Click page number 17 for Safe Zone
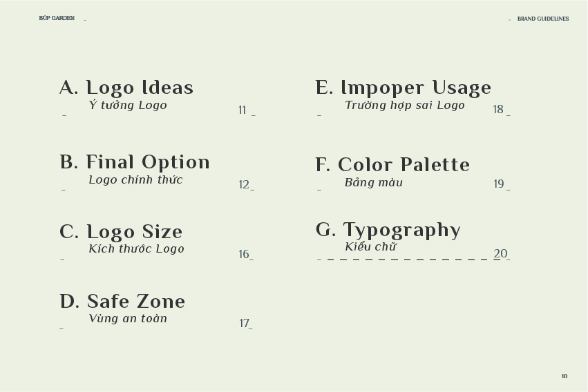588x392 pixels. pyautogui.click(x=244, y=323)
